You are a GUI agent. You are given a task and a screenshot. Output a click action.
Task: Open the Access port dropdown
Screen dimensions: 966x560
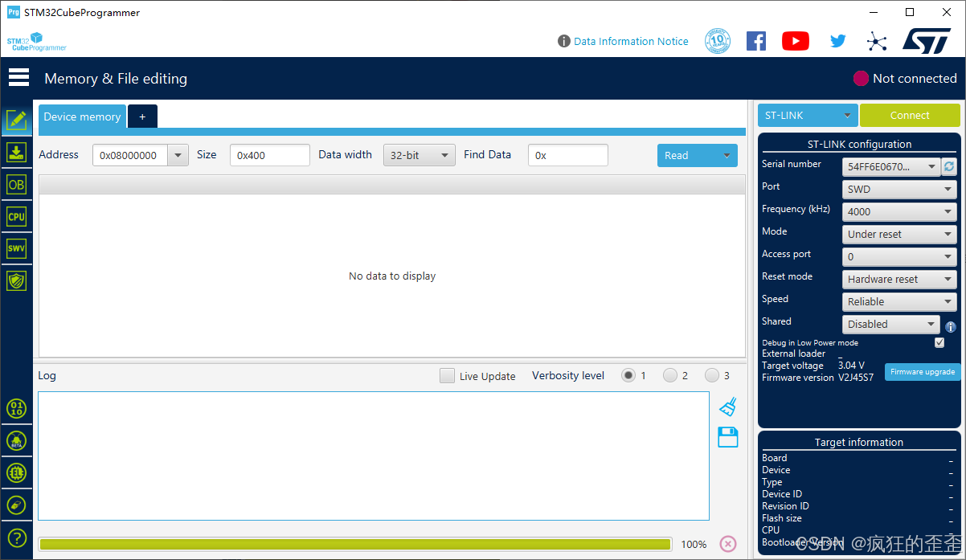pyautogui.click(x=899, y=256)
